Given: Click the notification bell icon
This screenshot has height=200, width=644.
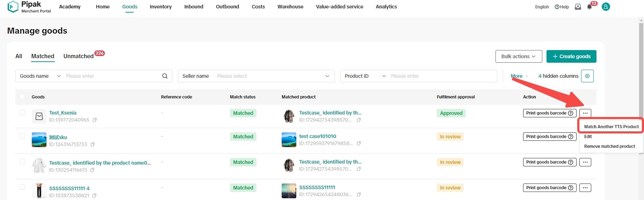Looking at the screenshot, I should coord(589,7).
